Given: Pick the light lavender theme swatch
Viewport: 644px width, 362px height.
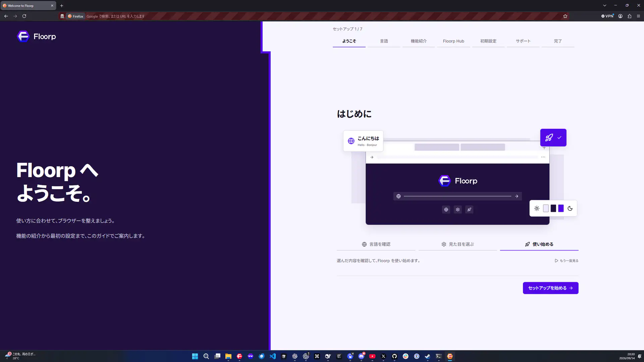Looking at the screenshot, I should pos(546,208).
